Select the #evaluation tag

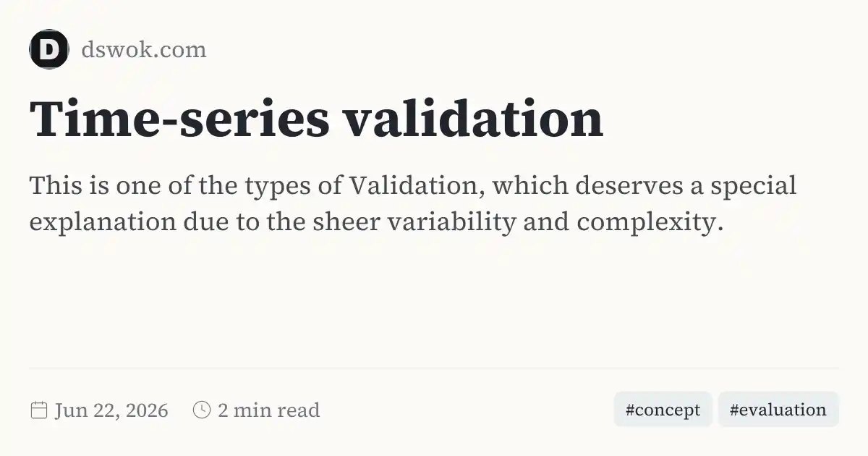tap(778, 410)
